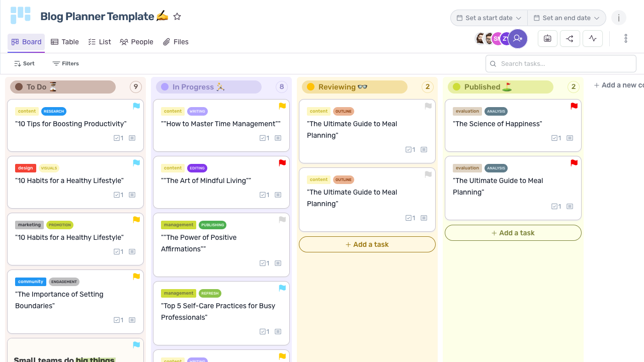644x362 pixels.
Task: Add a task in the Published column
Action: click(513, 233)
